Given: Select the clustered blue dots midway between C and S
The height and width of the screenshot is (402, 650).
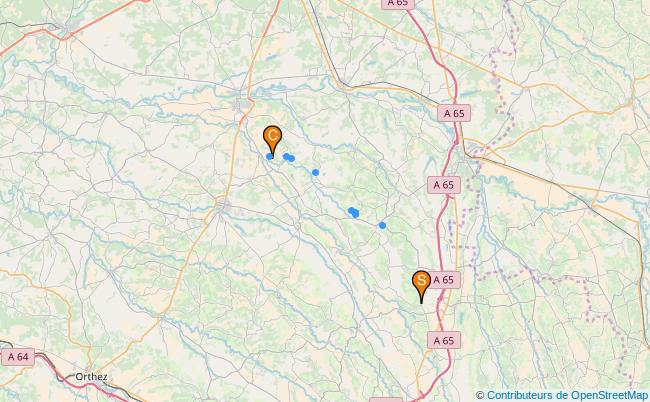Looking at the screenshot, I should tap(354, 213).
